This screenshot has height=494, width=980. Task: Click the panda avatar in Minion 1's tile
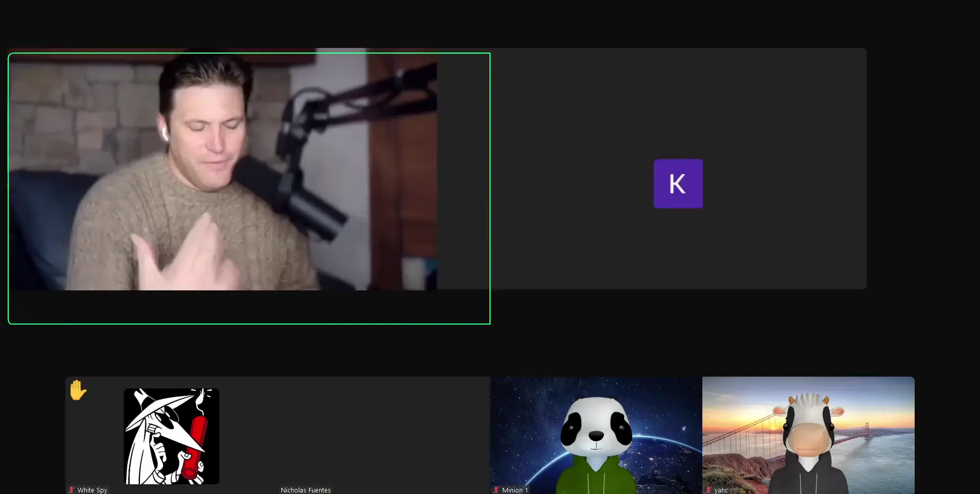click(x=595, y=436)
